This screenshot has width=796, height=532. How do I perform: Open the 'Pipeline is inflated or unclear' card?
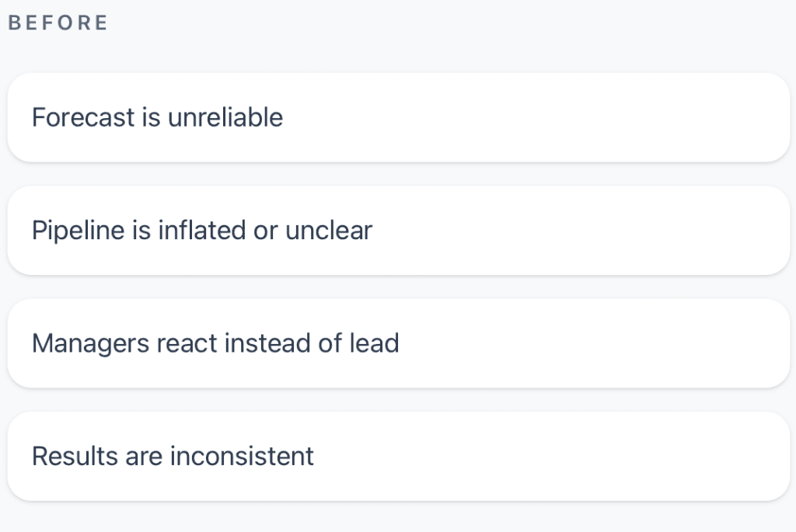pos(398,230)
